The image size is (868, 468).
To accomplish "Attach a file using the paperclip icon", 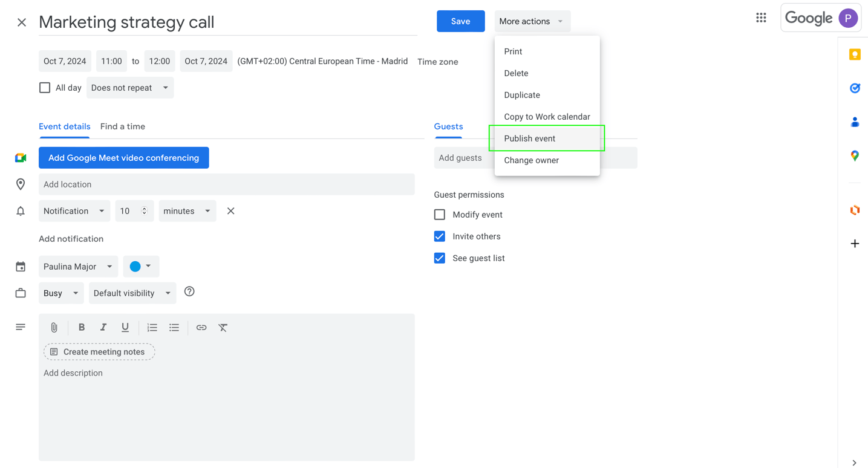I will point(54,327).
